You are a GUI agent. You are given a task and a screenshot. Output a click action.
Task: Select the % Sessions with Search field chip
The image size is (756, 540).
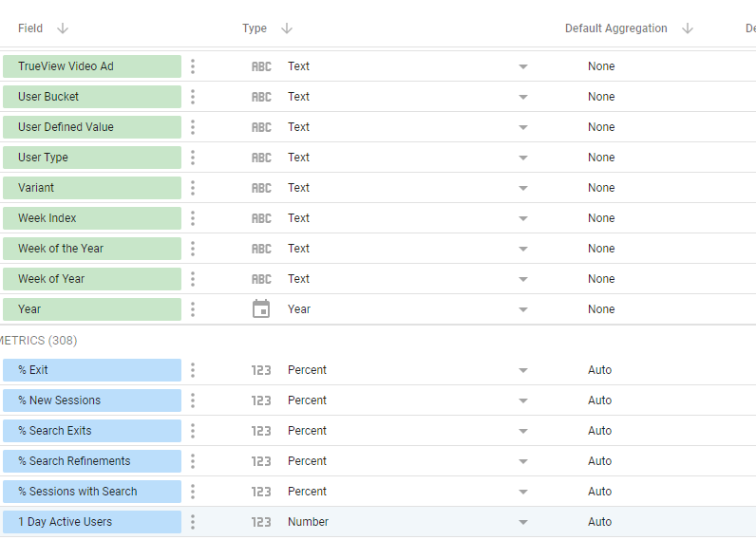click(x=91, y=492)
